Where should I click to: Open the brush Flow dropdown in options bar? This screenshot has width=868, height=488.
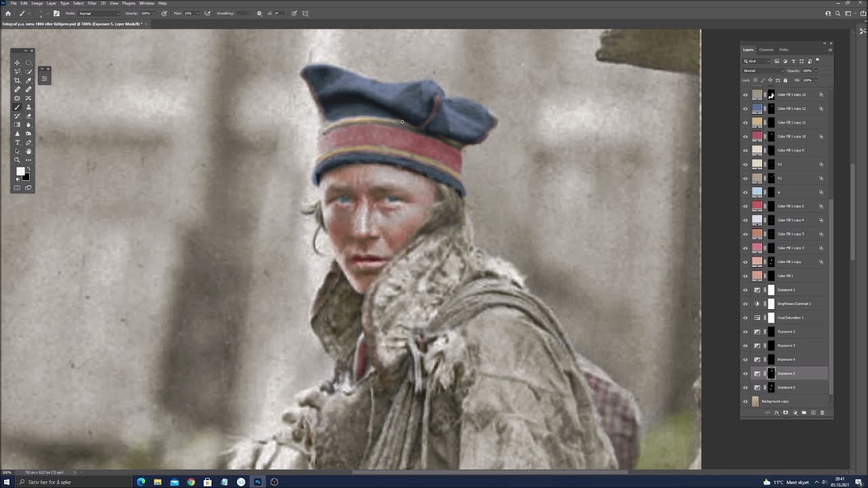pyautogui.click(x=198, y=14)
